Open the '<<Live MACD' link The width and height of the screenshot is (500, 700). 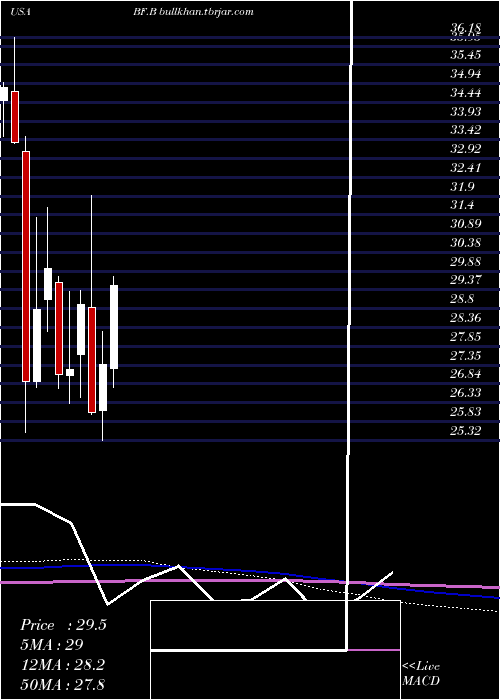[421, 674]
